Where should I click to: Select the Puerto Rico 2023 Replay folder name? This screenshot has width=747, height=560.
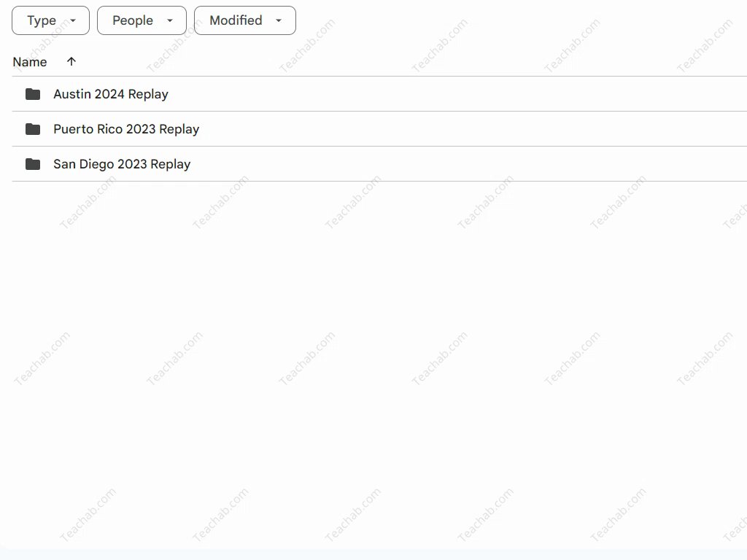pos(126,130)
